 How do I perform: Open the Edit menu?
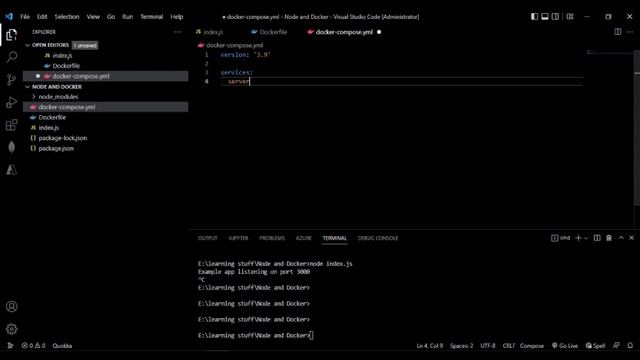[42, 17]
